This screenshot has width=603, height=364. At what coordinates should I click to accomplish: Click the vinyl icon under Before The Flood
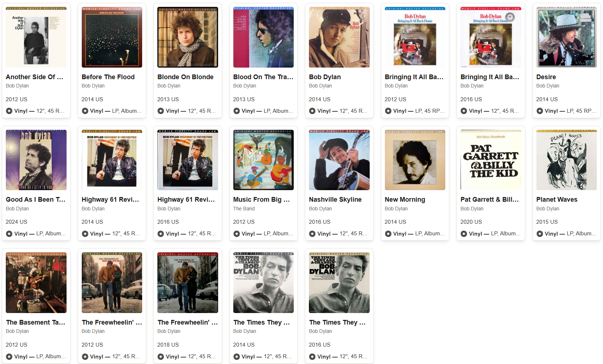[x=85, y=111]
